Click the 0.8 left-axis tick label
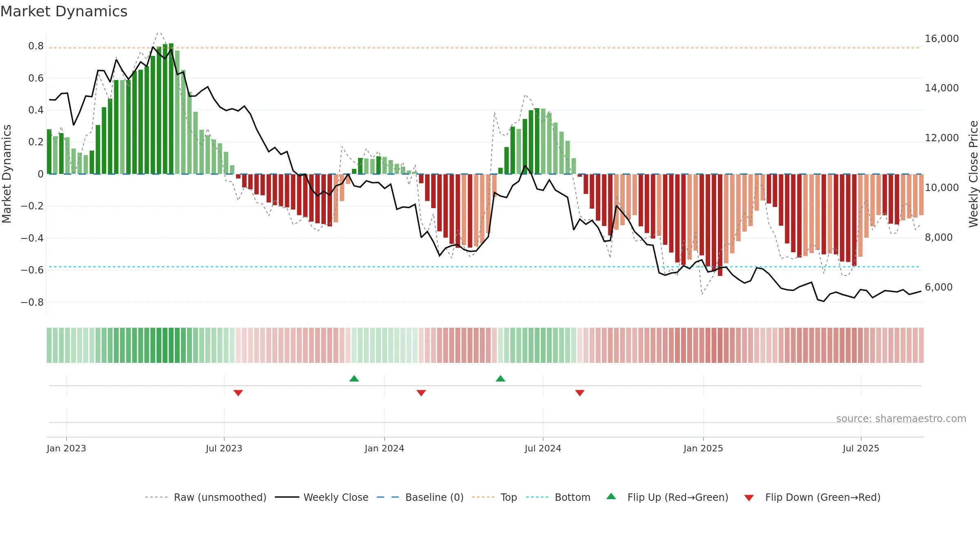This screenshot has height=551, width=980. [x=36, y=46]
